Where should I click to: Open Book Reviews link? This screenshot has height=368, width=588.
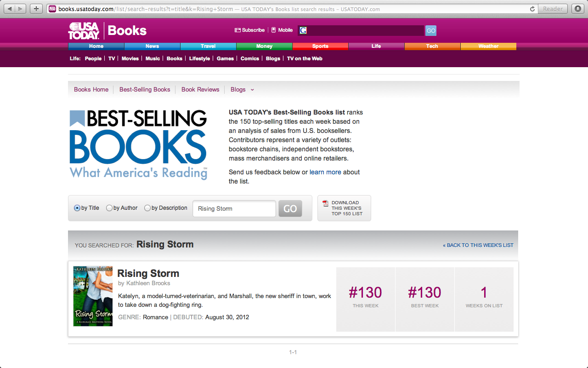(200, 90)
